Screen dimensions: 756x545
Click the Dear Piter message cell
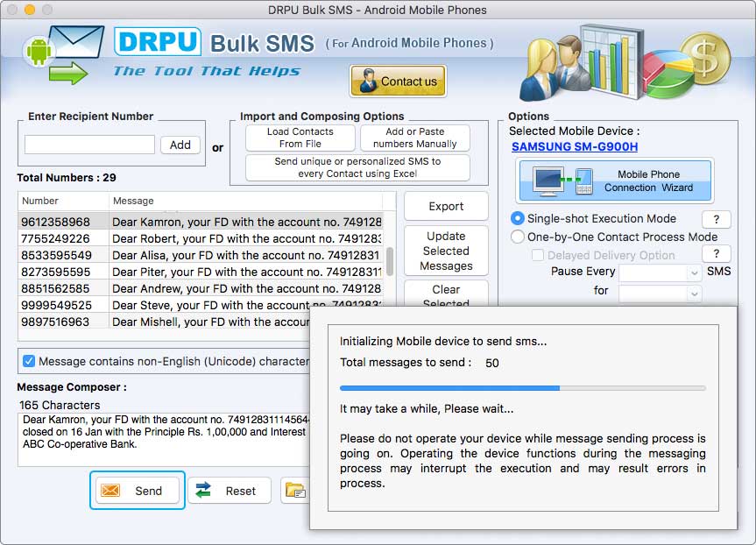pyautogui.click(x=246, y=272)
